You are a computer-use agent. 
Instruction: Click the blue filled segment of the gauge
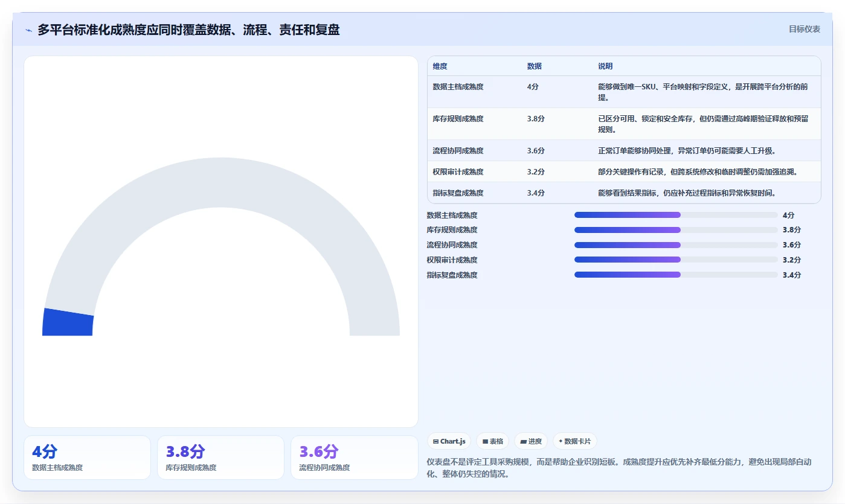click(x=68, y=322)
